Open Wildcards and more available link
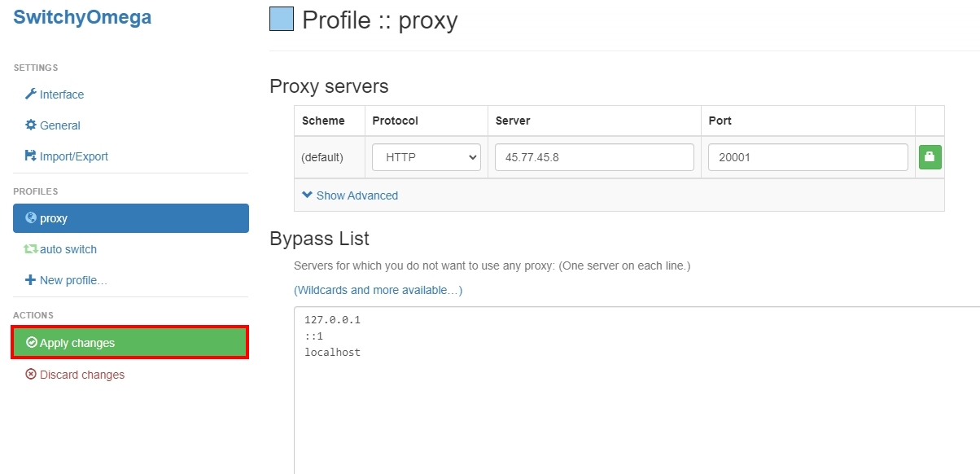The width and height of the screenshot is (980, 474). (x=378, y=290)
